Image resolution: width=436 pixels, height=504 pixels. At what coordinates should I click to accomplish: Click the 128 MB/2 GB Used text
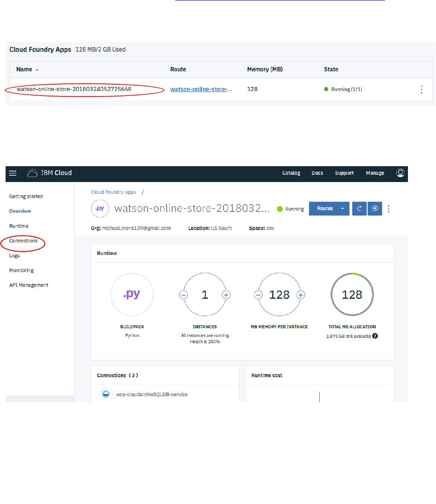click(x=101, y=49)
